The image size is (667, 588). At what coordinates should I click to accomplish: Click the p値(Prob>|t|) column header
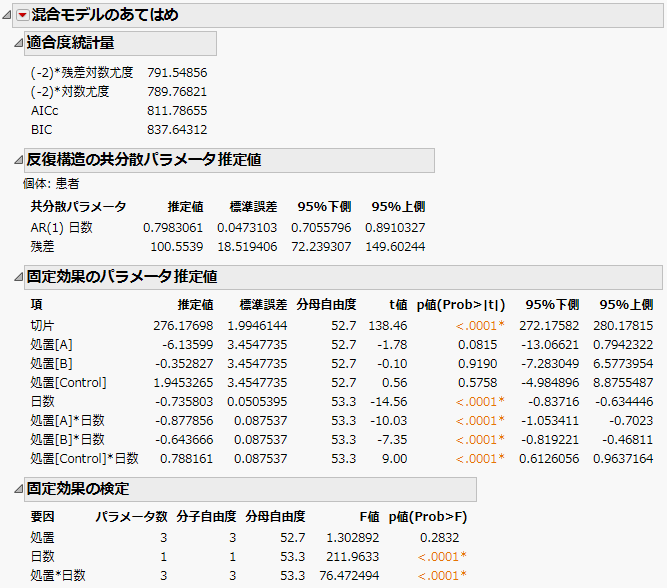461,305
